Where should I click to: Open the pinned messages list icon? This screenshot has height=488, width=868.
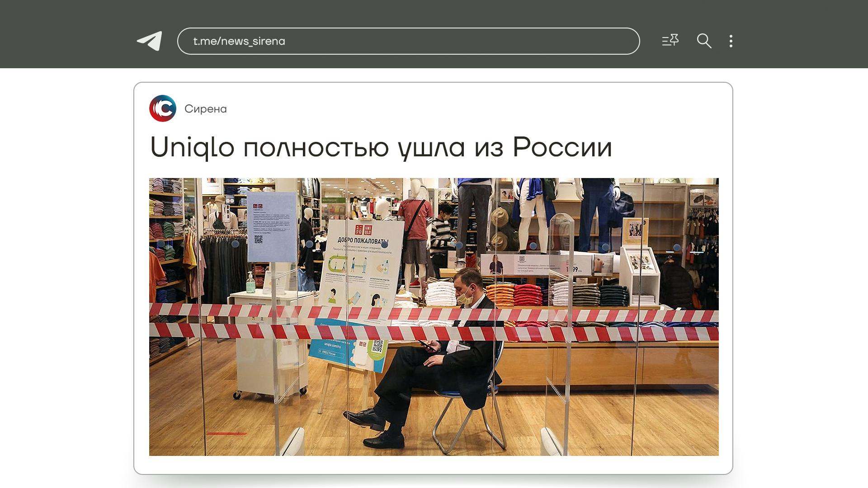(670, 41)
